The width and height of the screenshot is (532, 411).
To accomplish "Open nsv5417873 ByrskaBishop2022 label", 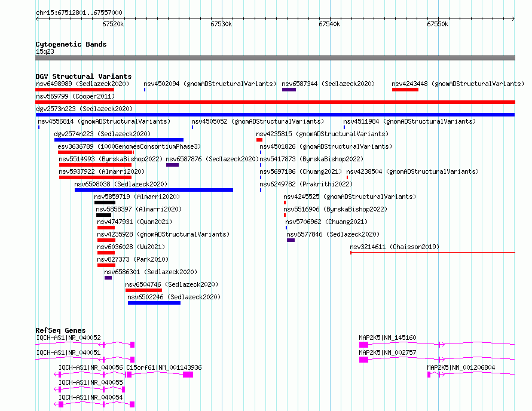I will coord(311,159).
